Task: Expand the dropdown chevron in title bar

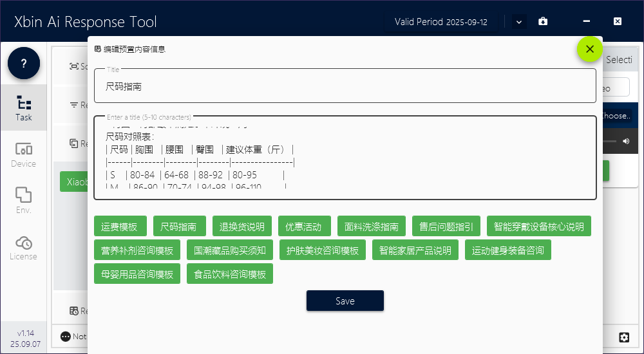Action: [x=518, y=22]
